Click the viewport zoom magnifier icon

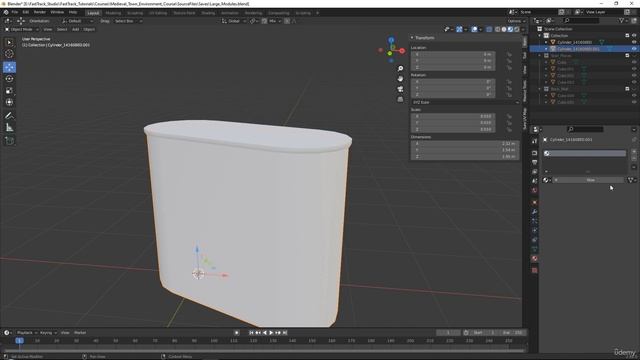pos(400,69)
